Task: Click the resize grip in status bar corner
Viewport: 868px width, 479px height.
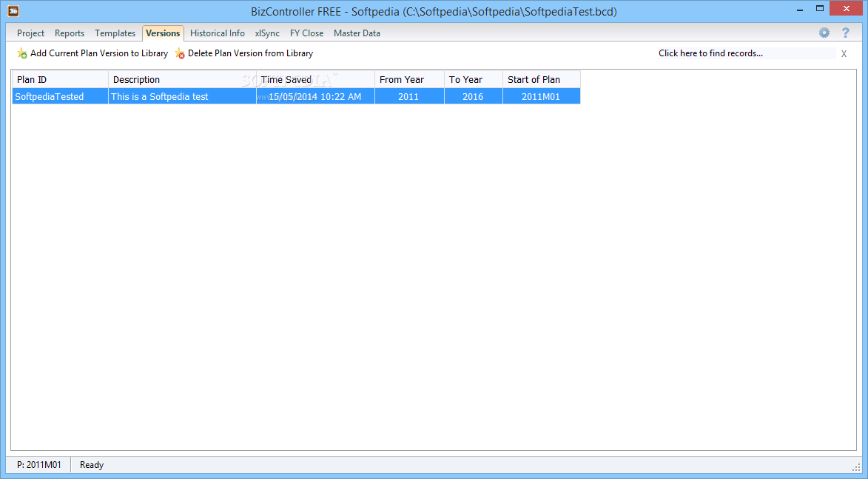Action: 856,467
